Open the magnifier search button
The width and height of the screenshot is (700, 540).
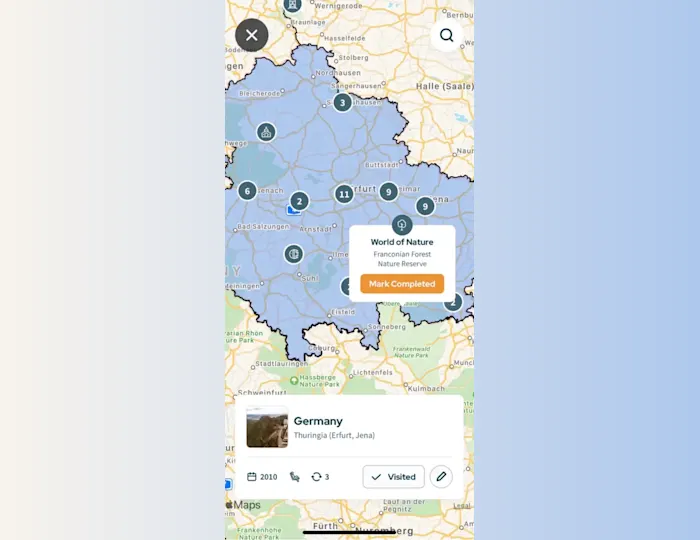click(x=446, y=35)
